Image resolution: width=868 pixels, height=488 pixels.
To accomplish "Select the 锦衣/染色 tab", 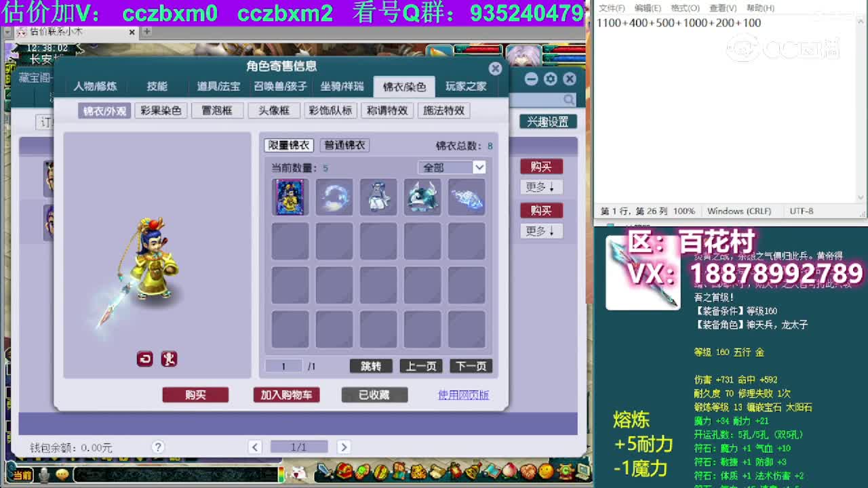I will click(404, 86).
